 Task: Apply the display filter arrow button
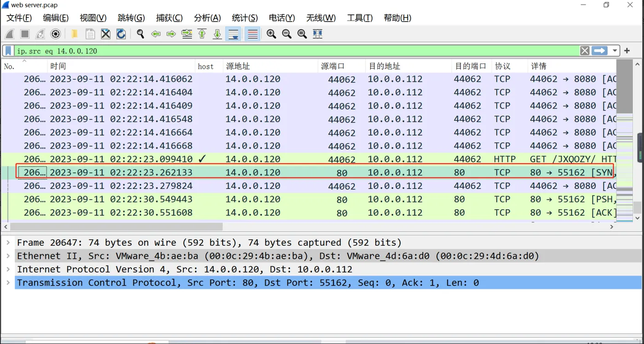tap(599, 51)
